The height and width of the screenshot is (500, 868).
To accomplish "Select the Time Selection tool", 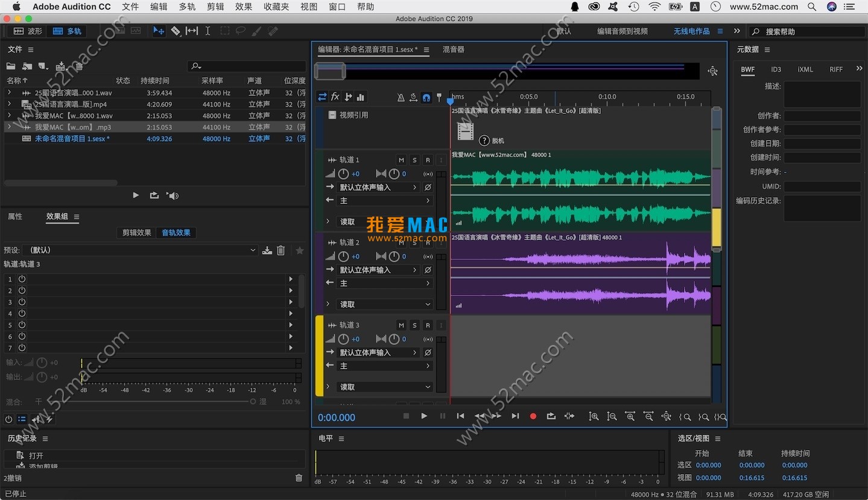I will (207, 31).
